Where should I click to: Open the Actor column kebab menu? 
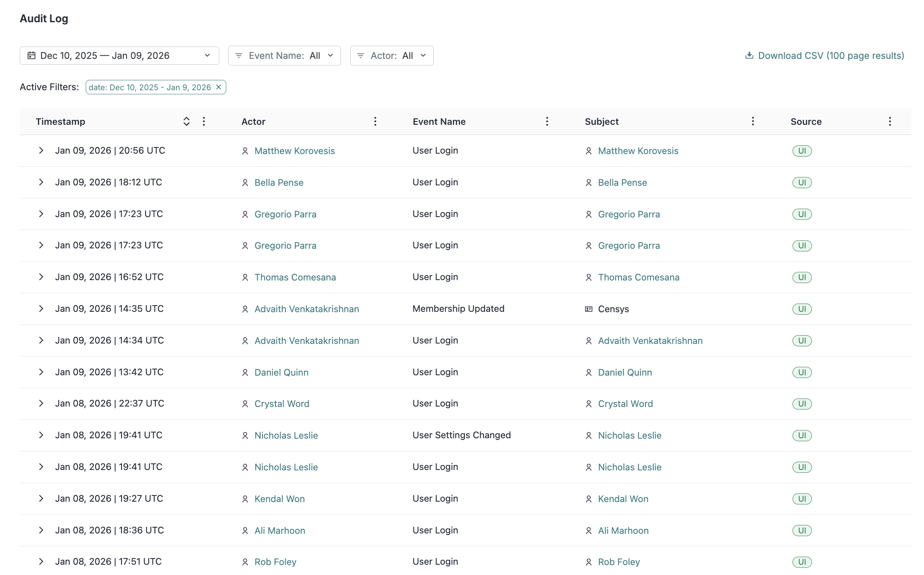point(375,122)
